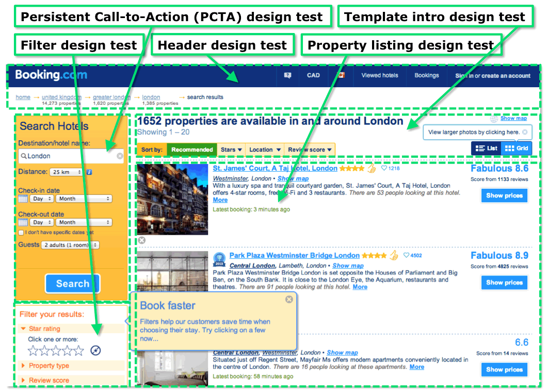Select the fifth star rating filter
548x392 pixels.
(78, 350)
